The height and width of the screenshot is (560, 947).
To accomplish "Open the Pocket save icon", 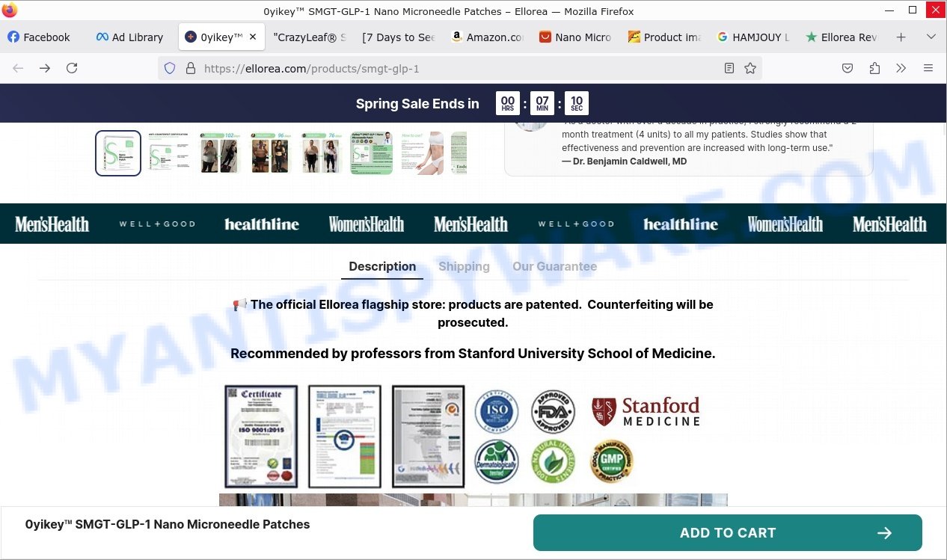I will 848,68.
